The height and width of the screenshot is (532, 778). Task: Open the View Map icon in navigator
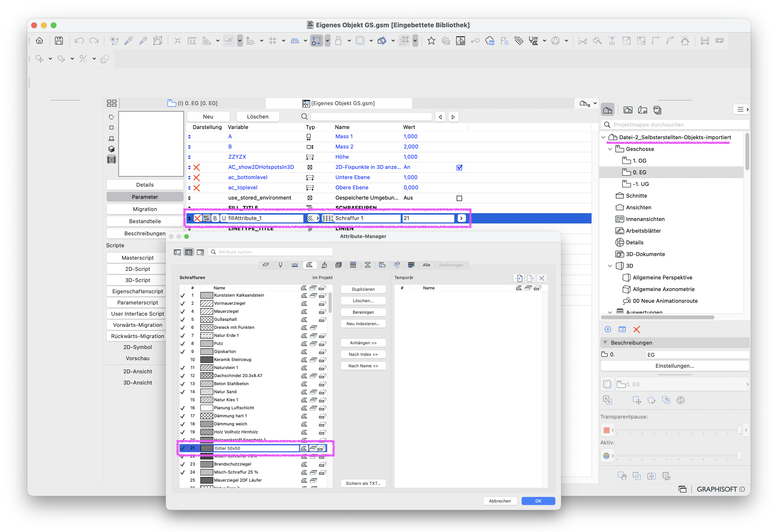pos(628,110)
